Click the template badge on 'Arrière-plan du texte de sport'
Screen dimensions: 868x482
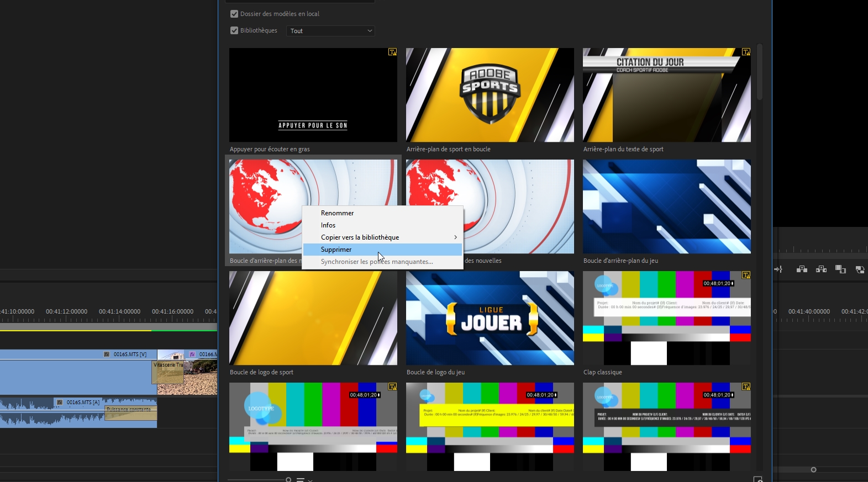point(746,52)
